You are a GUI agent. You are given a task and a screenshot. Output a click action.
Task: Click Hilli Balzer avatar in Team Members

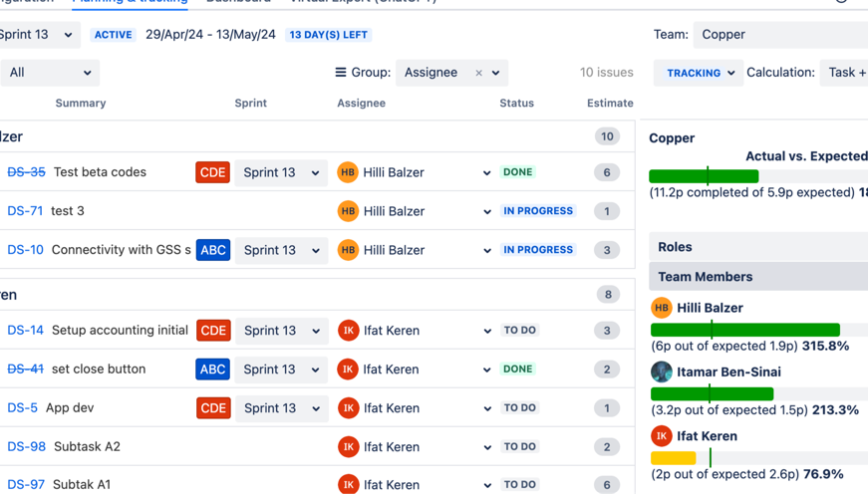tap(661, 308)
